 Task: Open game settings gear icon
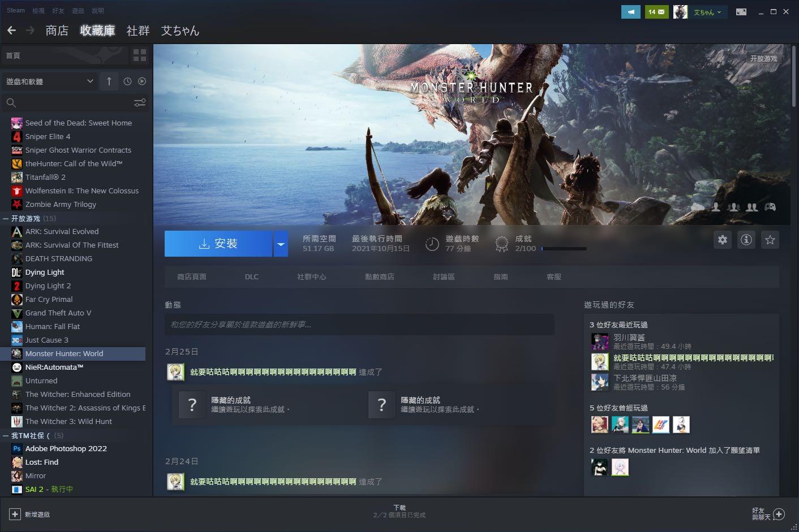[723, 240]
